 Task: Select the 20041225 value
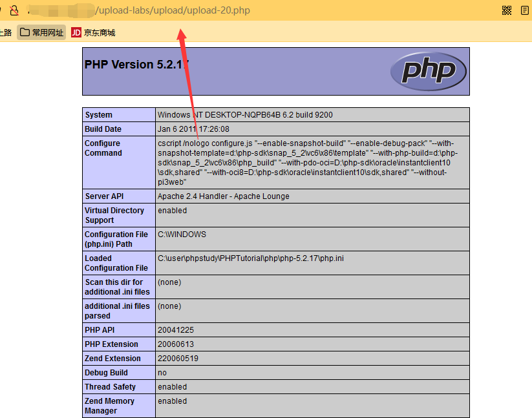[x=176, y=330]
